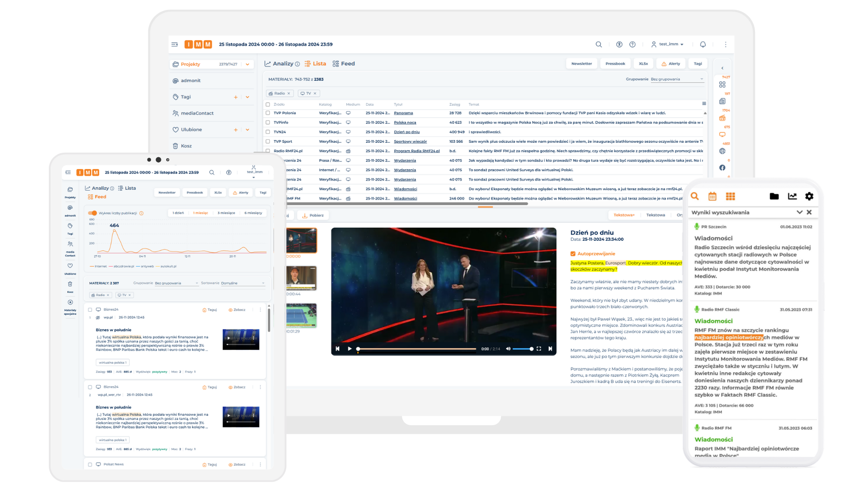Click Analizy info icon on desktop

[297, 64]
